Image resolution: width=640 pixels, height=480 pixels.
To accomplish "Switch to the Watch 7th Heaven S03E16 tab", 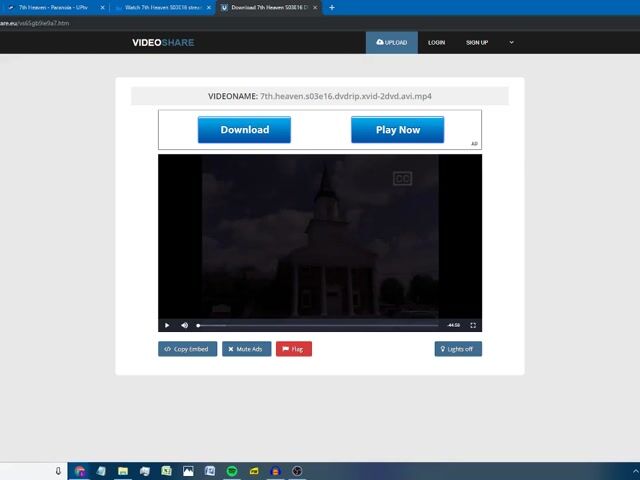I will (162, 7).
